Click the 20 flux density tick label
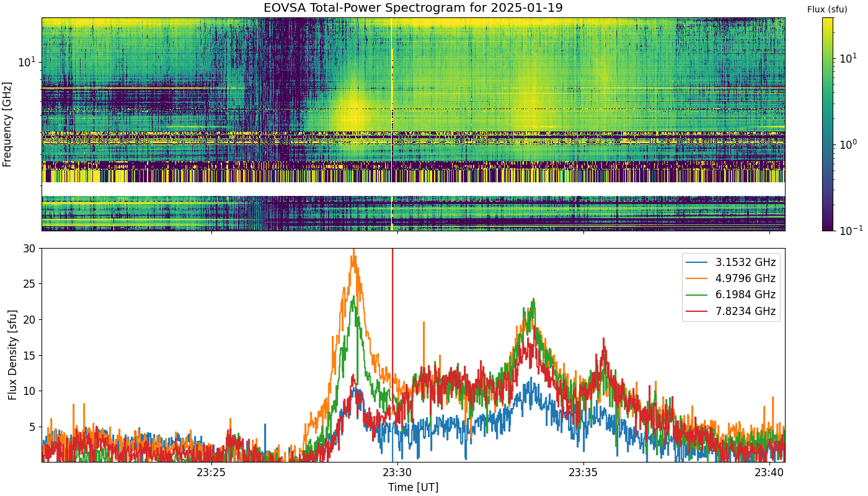Screen dimensions: 868x496 (x=30, y=319)
